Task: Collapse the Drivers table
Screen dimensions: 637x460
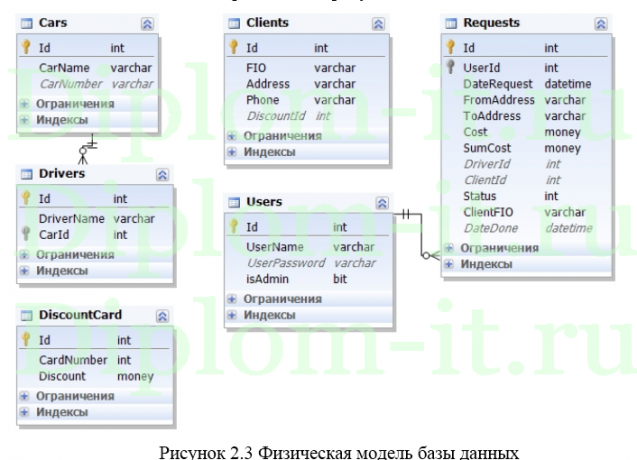Action: [x=162, y=175]
